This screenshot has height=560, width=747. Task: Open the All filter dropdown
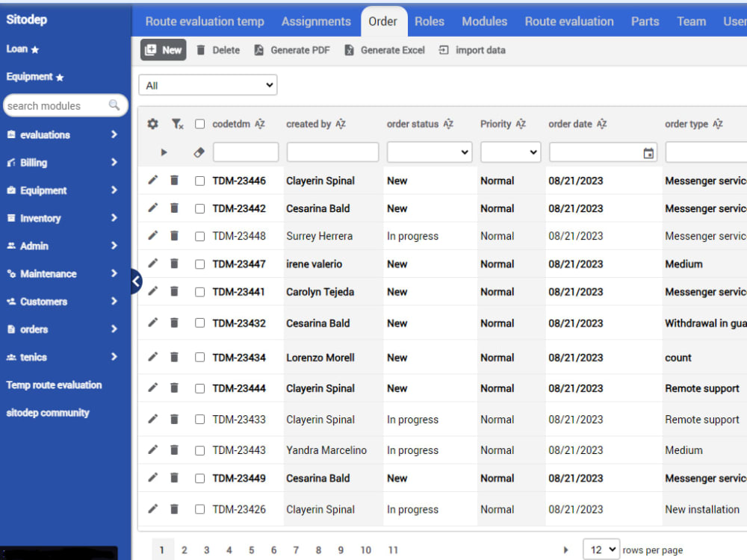pos(208,85)
